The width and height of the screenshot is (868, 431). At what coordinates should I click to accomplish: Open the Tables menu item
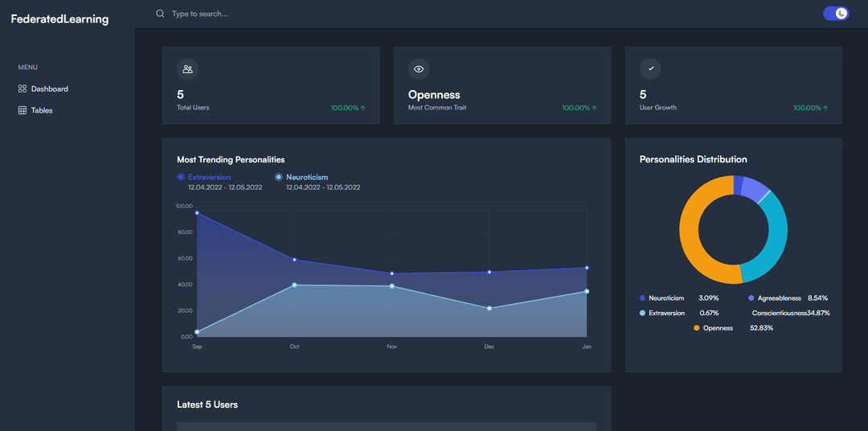42,110
